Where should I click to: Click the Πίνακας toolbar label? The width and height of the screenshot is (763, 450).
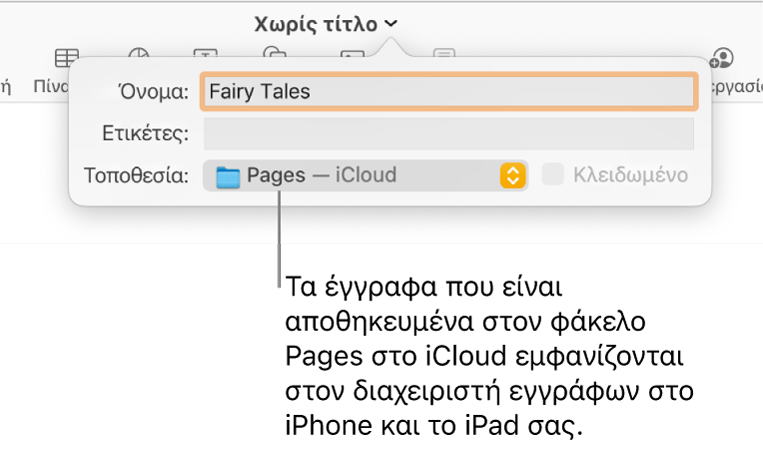click(50, 86)
